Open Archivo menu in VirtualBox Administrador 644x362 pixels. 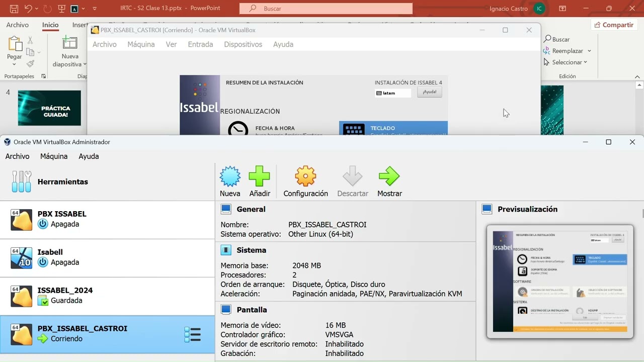coord(18,156)
